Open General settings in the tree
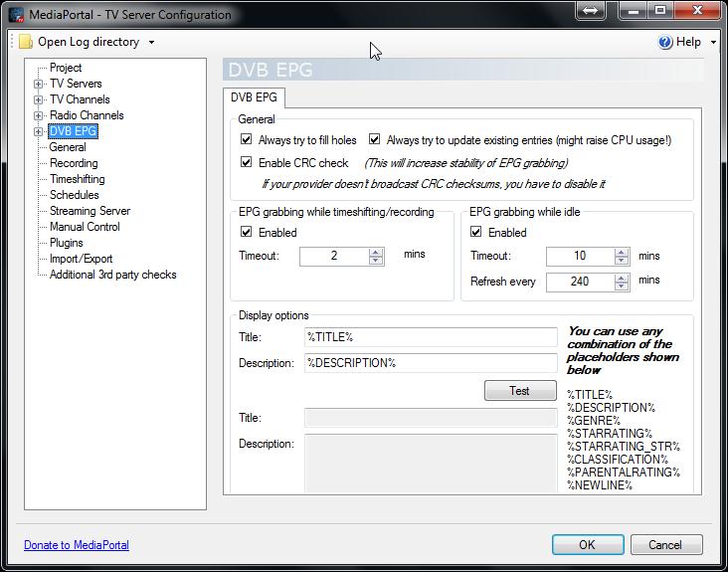 (x=68, y=147)
